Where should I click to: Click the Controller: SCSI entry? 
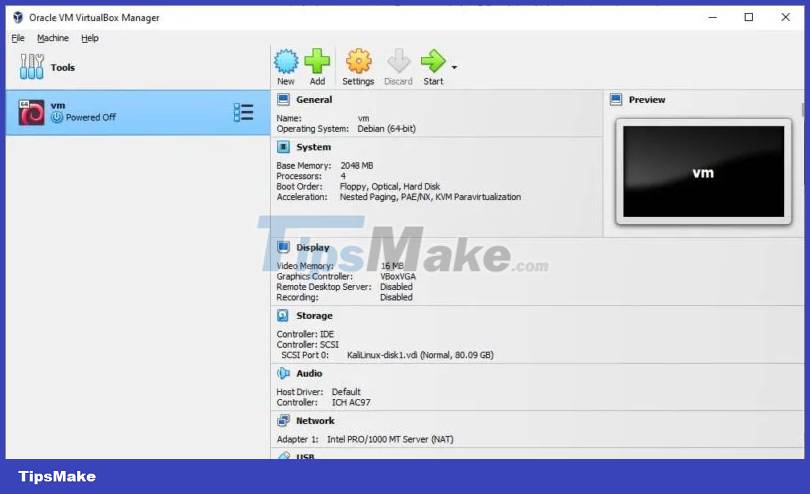click(x=308, y=344)
